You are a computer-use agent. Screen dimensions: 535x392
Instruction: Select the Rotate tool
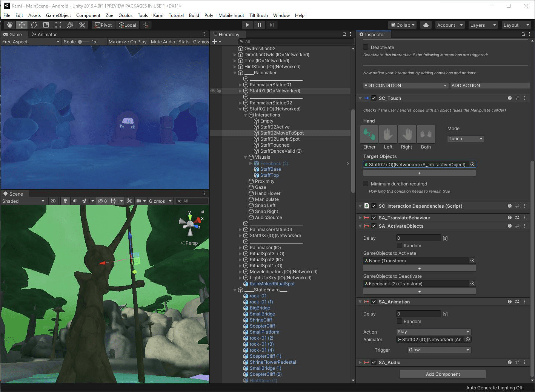(34, 25)
